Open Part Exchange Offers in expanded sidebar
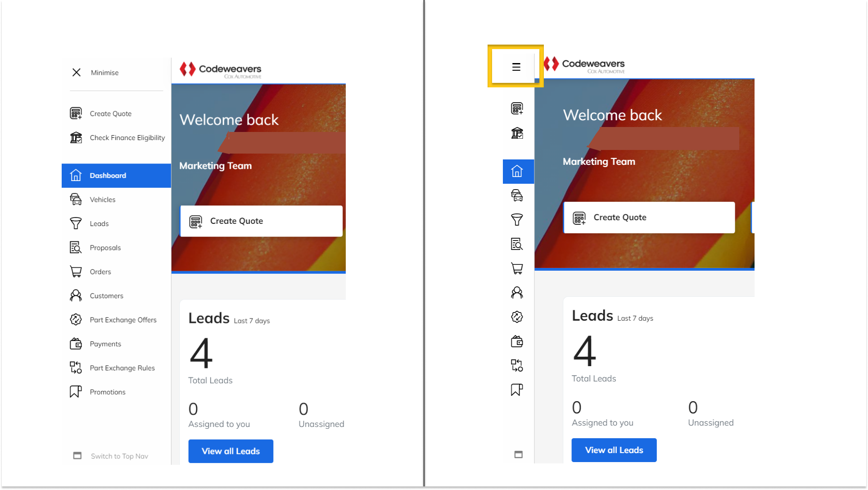This screenshot has height=490, width=868. (116, 320)
